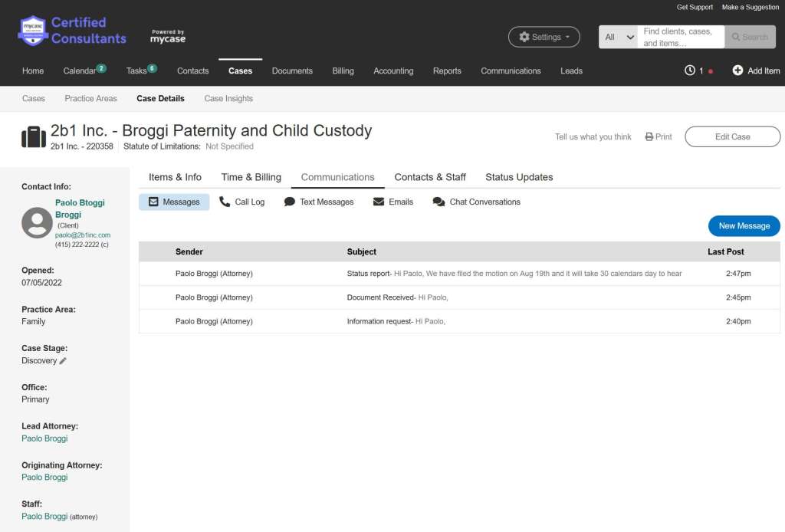This screenshot has height=532, width=785.
Task: Open Reports in the main navigation
Action: click(447, 71)
